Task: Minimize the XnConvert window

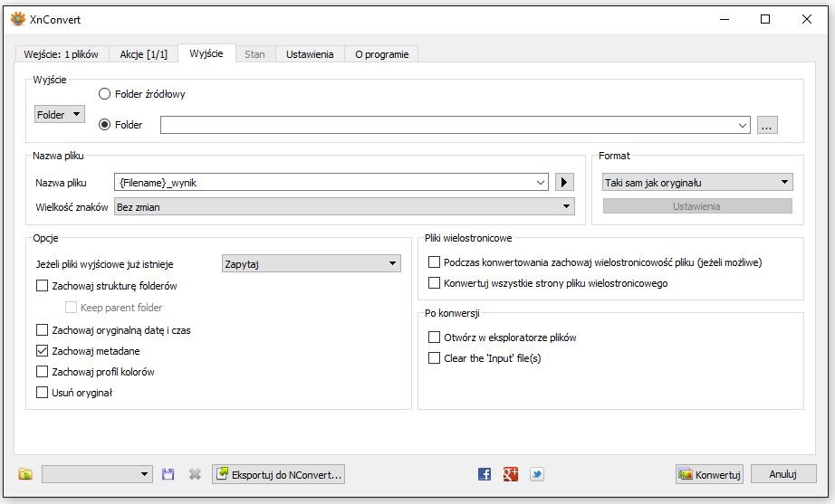Action: [725, 19]
